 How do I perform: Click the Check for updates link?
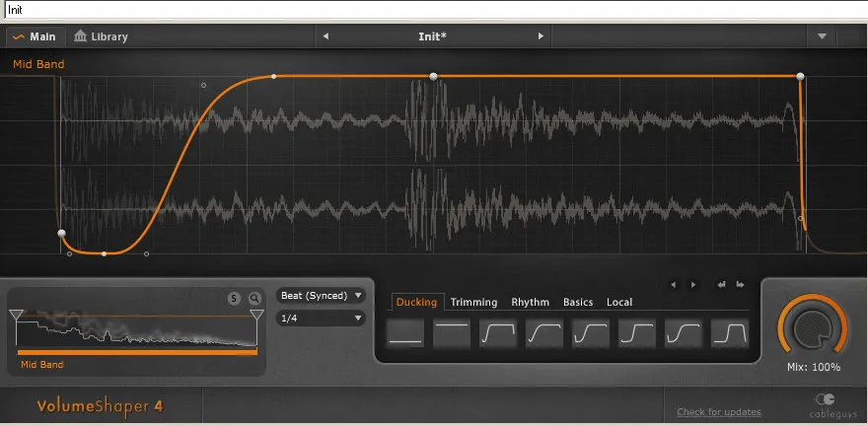click(x=719, y=412)
